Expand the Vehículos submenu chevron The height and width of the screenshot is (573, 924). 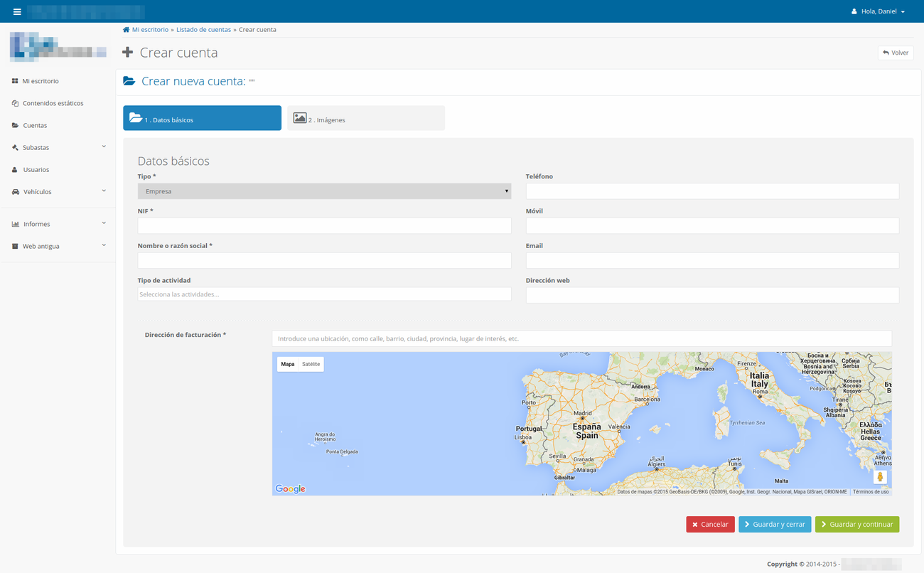coord(104,191)
